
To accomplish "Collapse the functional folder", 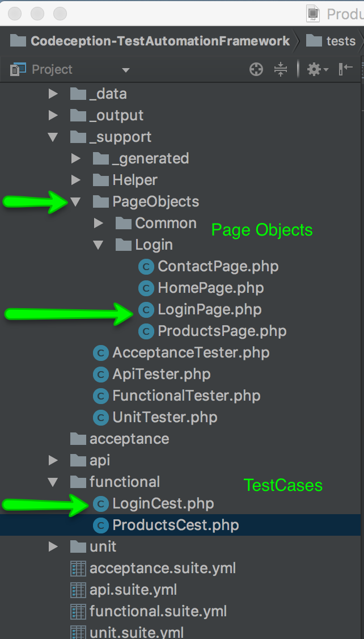I will (x=53, y=482).
